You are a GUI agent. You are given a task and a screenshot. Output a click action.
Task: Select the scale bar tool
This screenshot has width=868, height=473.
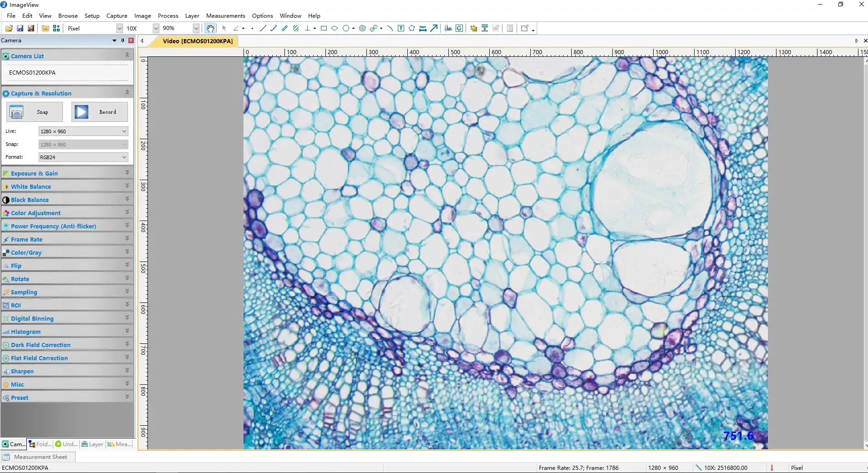423,28
